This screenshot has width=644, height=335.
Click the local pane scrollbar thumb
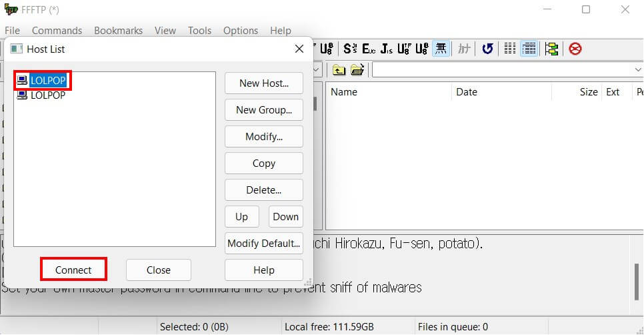point(315,103)
